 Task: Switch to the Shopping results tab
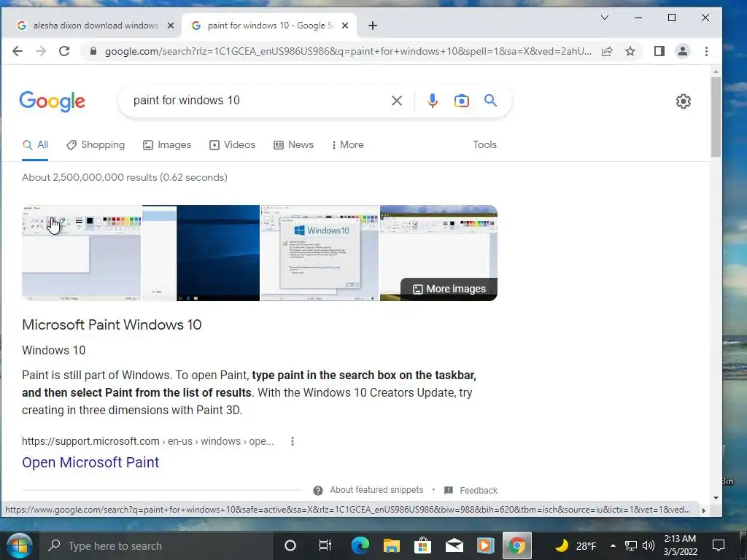96,145
